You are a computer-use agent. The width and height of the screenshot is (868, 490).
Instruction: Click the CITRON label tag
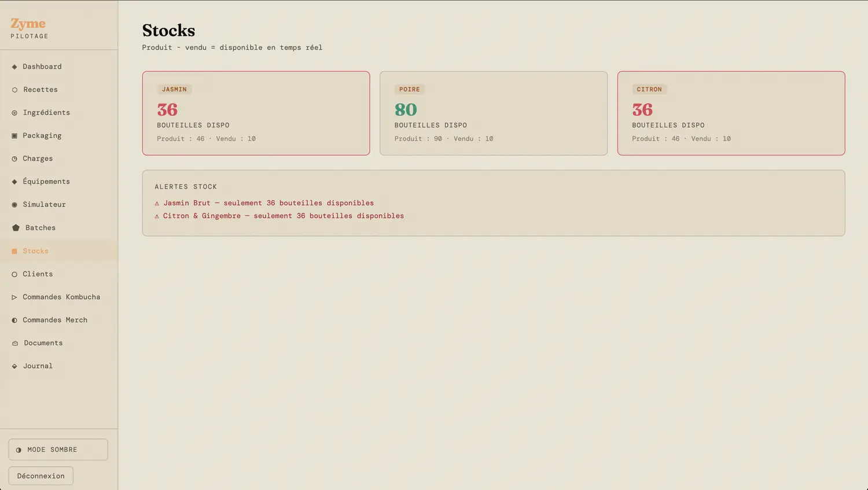(649, 89)
